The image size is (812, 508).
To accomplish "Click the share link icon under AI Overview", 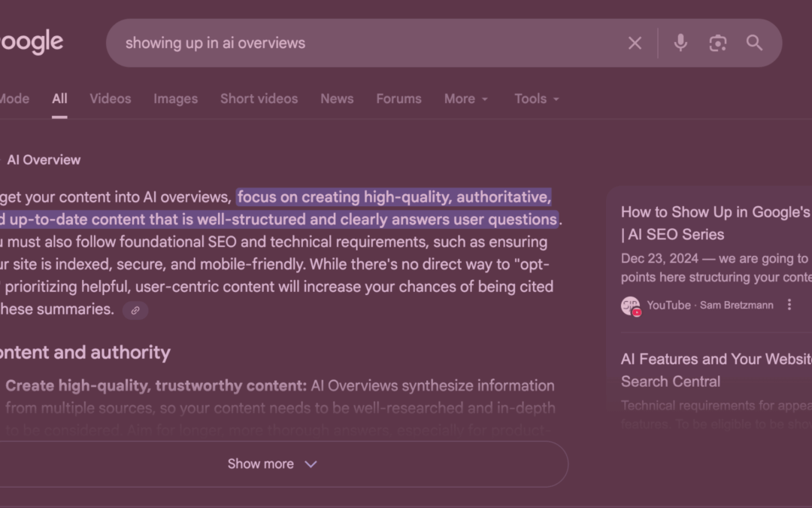I will (135, 310).
